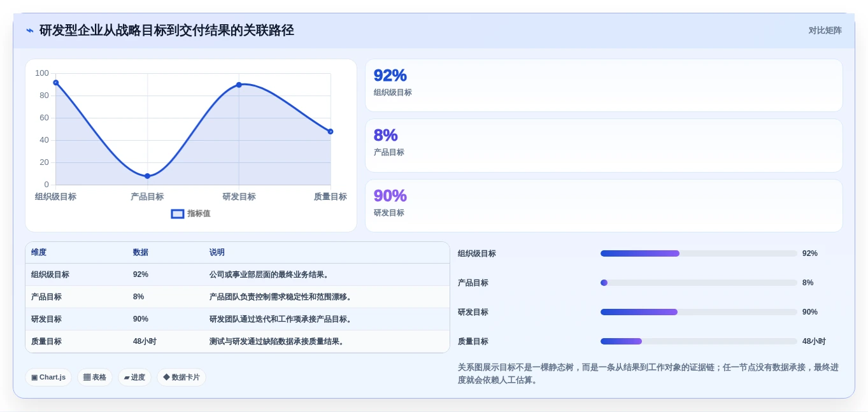868x412 pixels.
Task: Click the 数据卡片 tag chip
Action: pyautogui.click(x=181, y=377)
